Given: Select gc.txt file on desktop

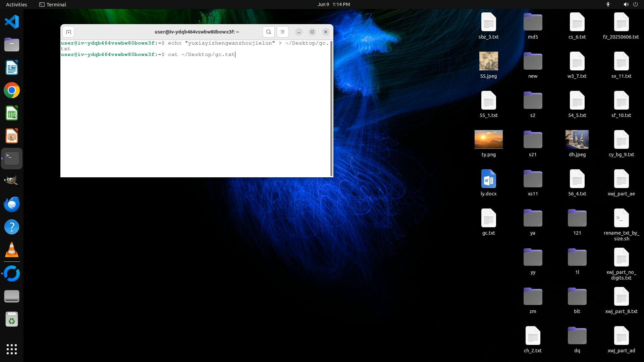Looking at the screenshot, I should 488,222.
